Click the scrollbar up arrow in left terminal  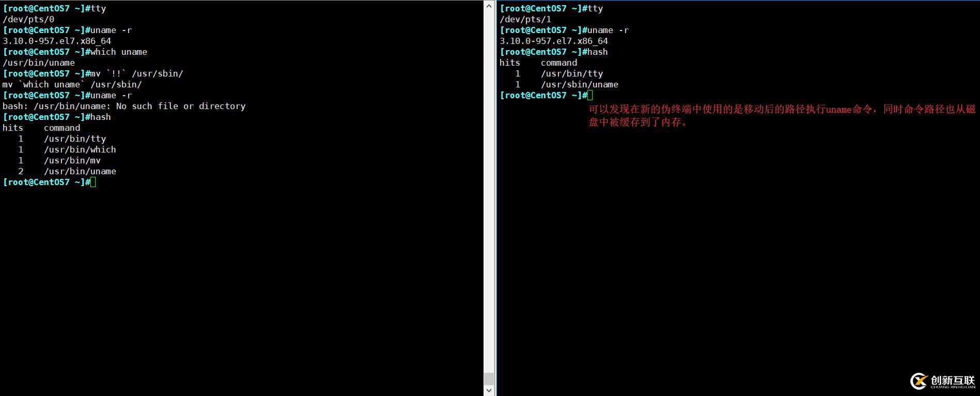[x=489, y=6]
